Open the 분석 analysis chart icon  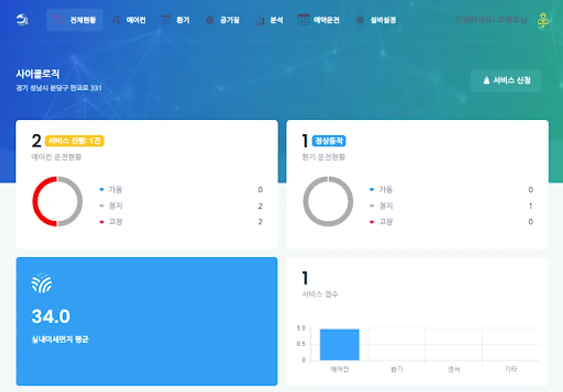tap(259, 20)
